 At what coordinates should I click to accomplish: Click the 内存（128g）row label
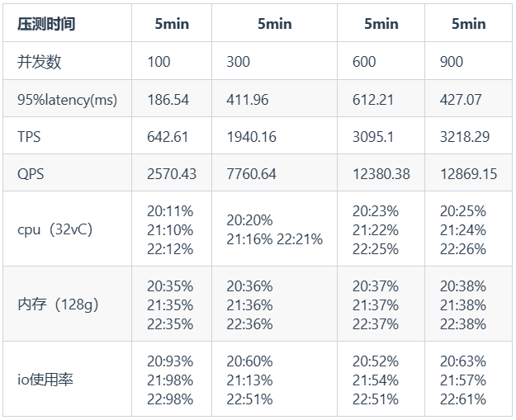pyautogui.click(x=58, y=304)
